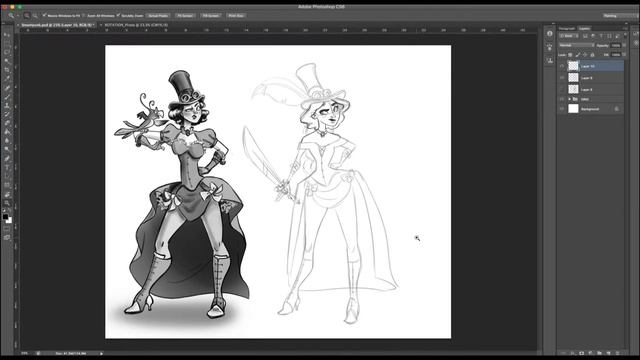Screen dimensions: 640x360
Task: Select the Type tool
Action: 7,167
